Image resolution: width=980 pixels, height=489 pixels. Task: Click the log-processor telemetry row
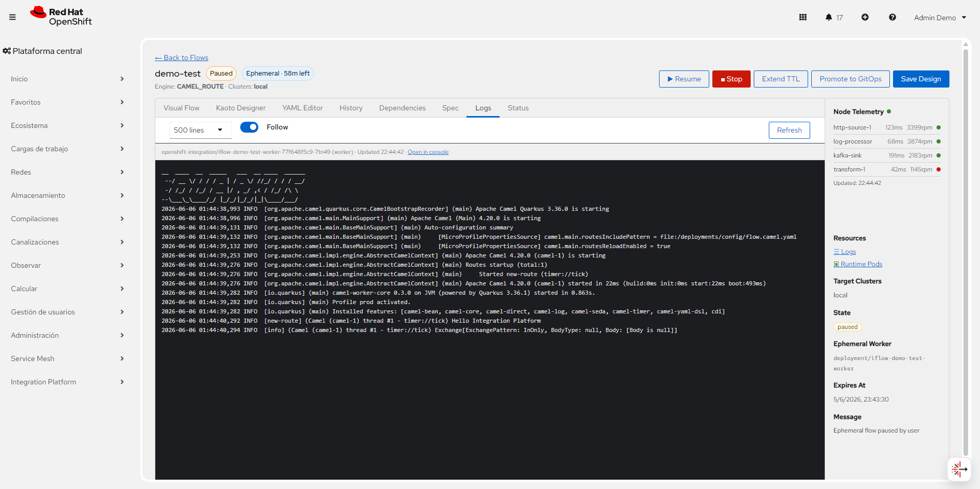coord(887,141)
